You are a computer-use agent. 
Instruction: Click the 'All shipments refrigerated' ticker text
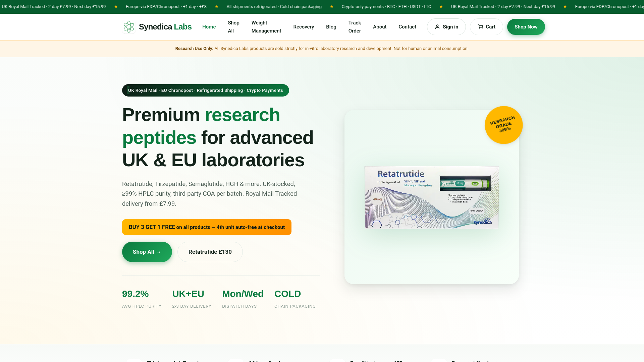pos(274,7)
